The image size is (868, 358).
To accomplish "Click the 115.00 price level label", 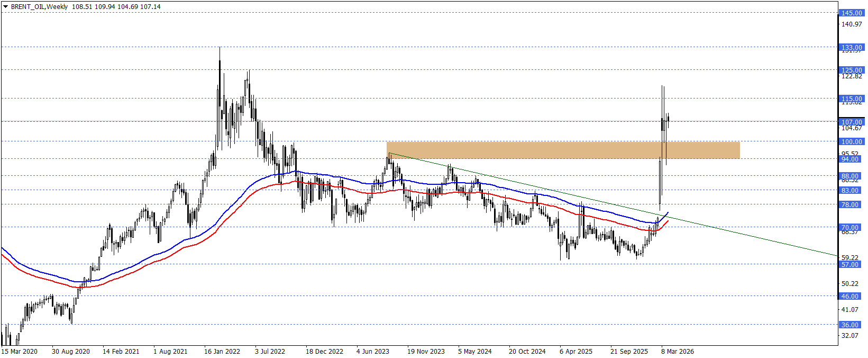I will tap(852, 99).
